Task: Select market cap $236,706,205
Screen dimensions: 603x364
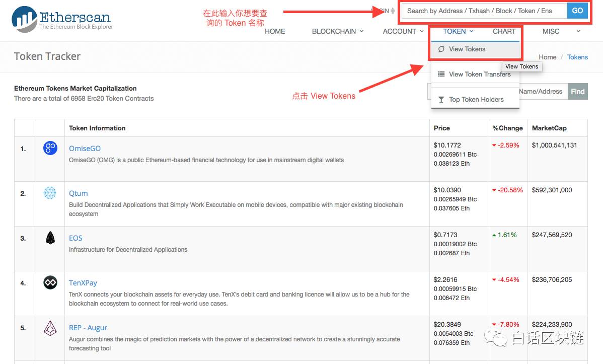Action: (x=552, y=280)
